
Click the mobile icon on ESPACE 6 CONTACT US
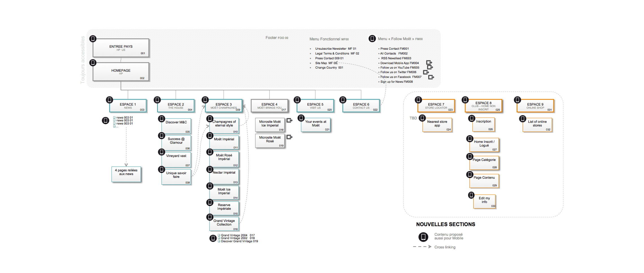point(343,100)
